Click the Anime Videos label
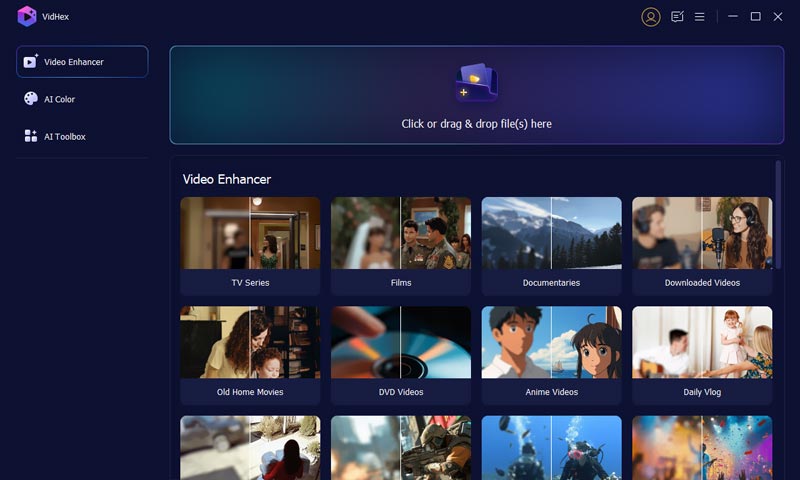This screenshot has width=800, height=480. (x=552, y=392)
